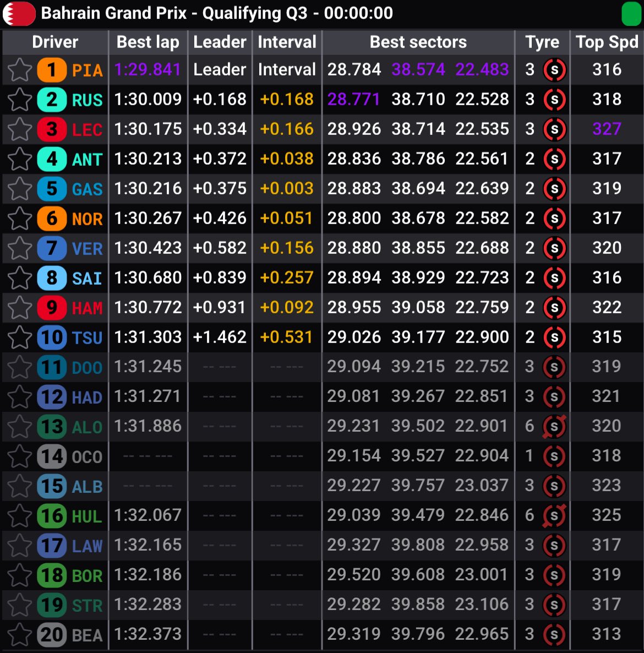
Task: Tap soft tyre icon in LEC row
Action: (x=554, y=129)
